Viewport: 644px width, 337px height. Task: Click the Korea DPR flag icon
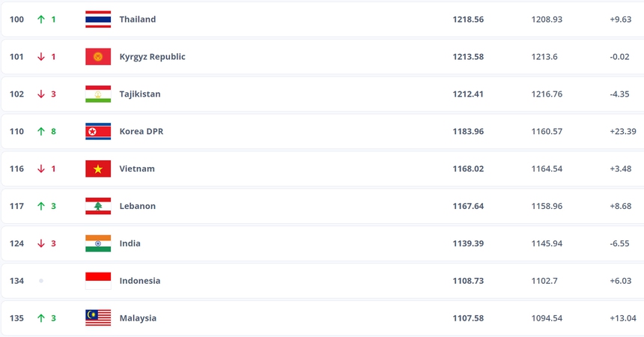tap(98, 132)
